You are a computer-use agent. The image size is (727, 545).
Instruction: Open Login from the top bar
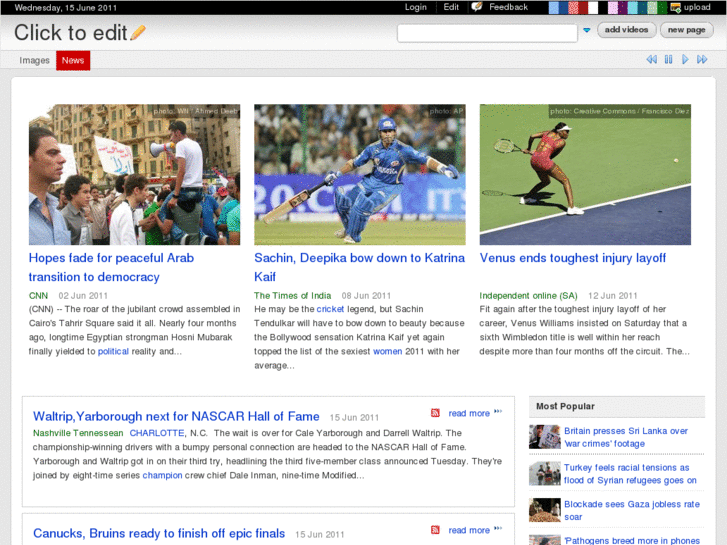[415, 7]
